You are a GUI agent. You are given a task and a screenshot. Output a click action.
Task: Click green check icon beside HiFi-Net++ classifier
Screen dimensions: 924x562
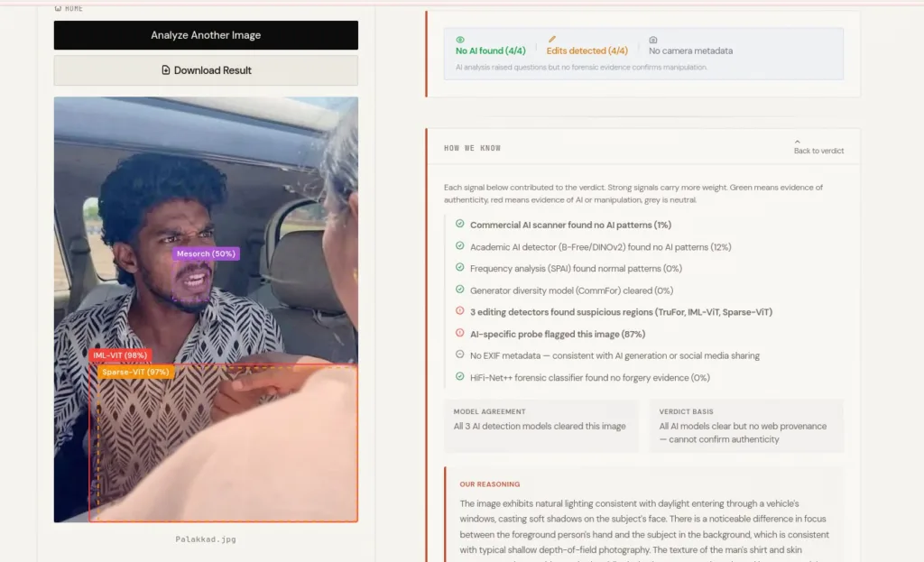(x=459, y=376)
